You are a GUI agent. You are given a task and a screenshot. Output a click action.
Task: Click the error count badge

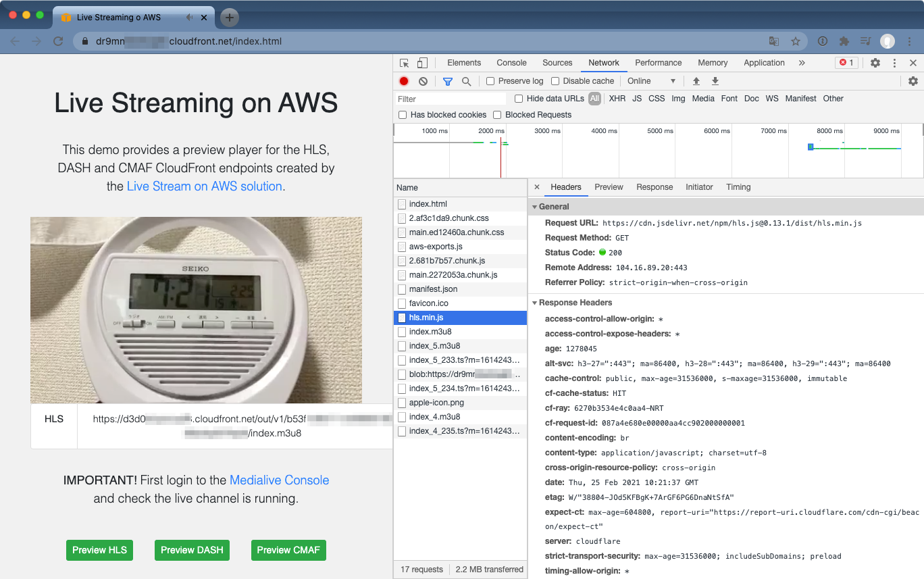846,63
